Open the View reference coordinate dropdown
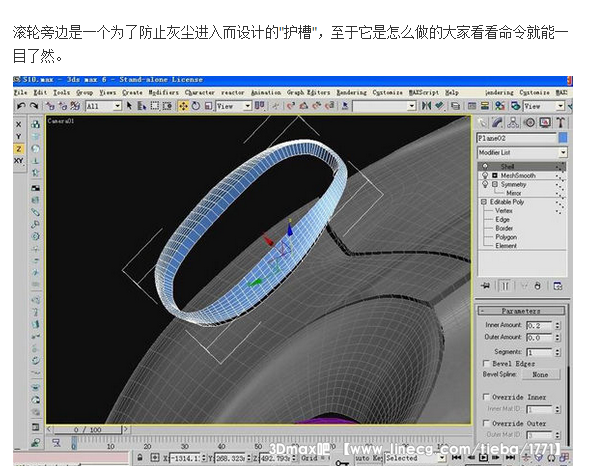Image resolution: width=590 pixels, height=466 pixels. point(233,106)
